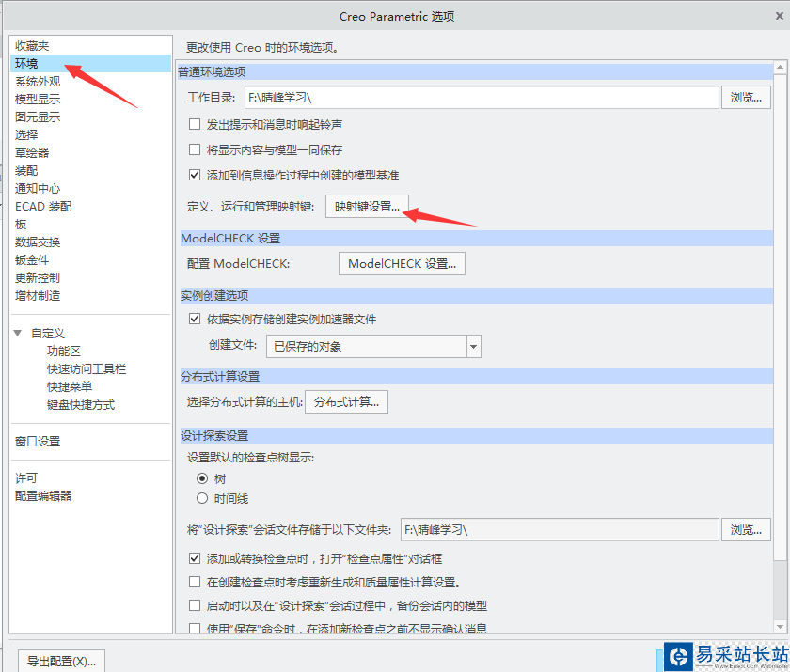Check 备份会话内的模型 option
790x672 pixels.
click(x=195, y=605)
